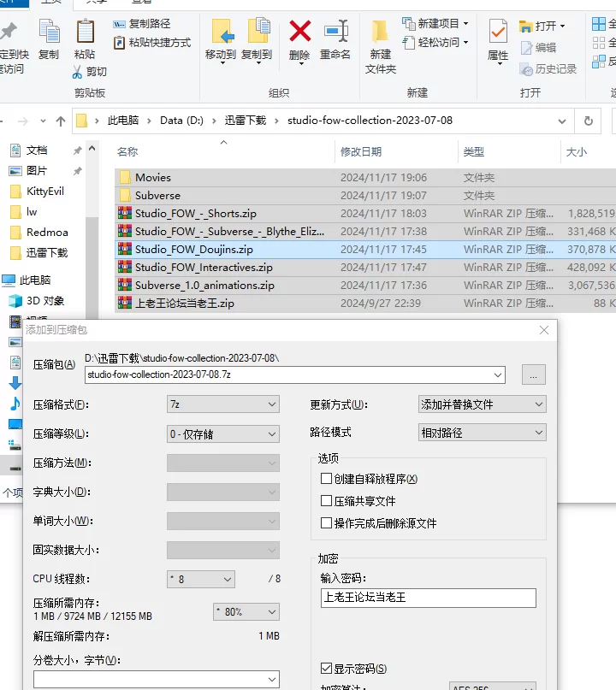Click the red Delete X icon
The height and width of the screenshot is (690, 616).
click(299, 32)
